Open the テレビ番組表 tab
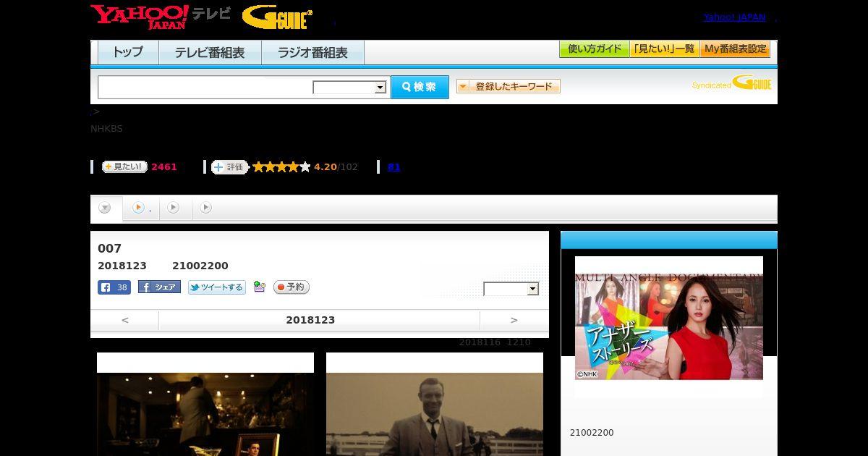Screen dimensions: 868x456 (x=210, y=52)
